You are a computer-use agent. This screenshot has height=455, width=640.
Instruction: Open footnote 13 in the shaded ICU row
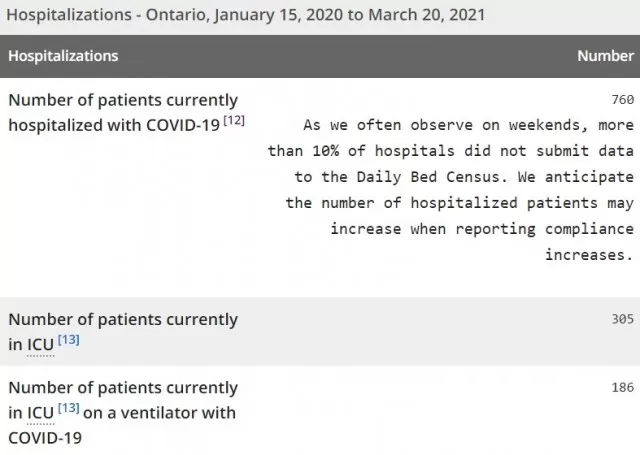pyautogui.click(x=69, y=340)
